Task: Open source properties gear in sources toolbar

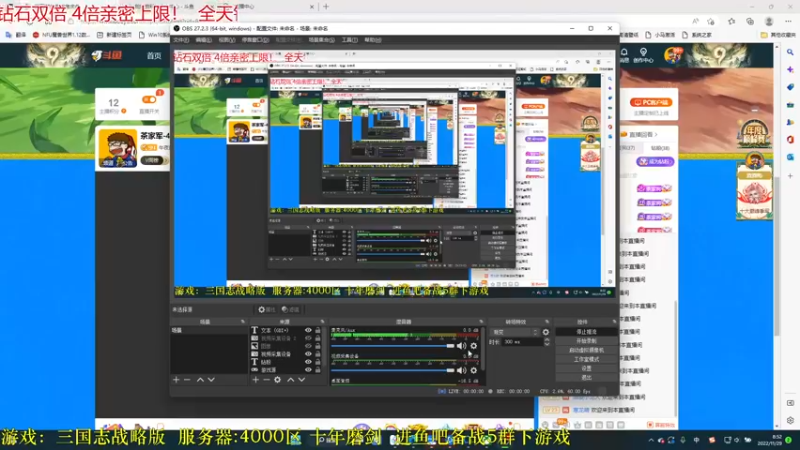Action: click(278, 380)
